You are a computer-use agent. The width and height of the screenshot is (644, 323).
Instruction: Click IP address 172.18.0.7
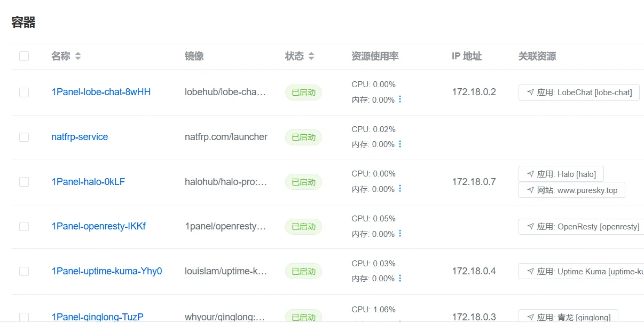point(474,182)
